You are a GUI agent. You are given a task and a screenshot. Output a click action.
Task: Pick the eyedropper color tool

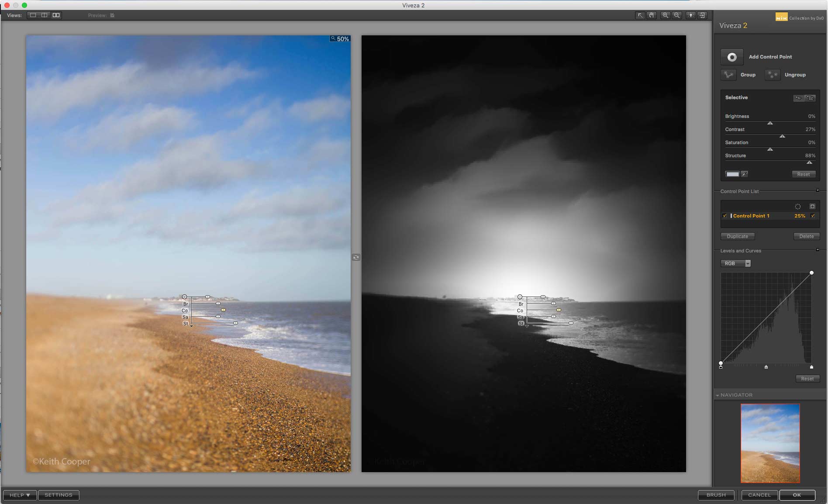coord(745,174)
